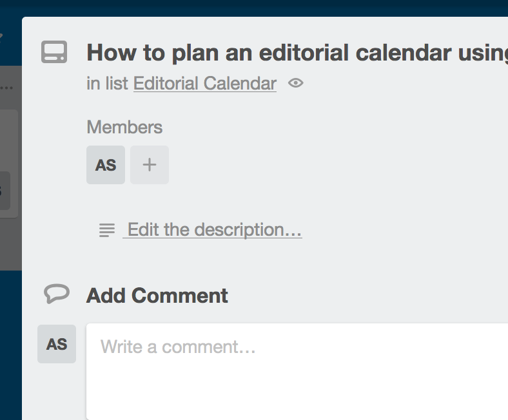This screenshot has height=420, width=508.
Task: Open the AS member avatar under Members
Action: (x=106, y=165)
